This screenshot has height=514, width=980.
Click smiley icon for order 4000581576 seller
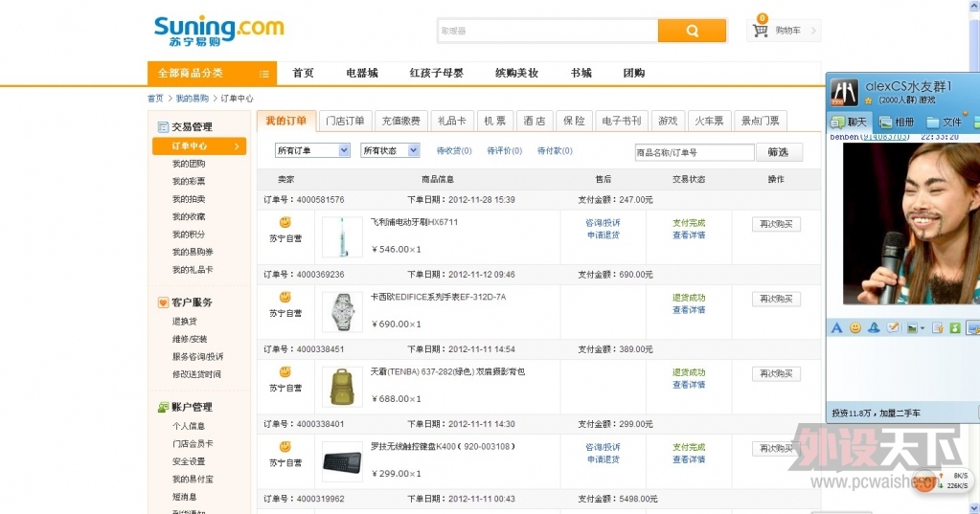[x=285, y=222]
